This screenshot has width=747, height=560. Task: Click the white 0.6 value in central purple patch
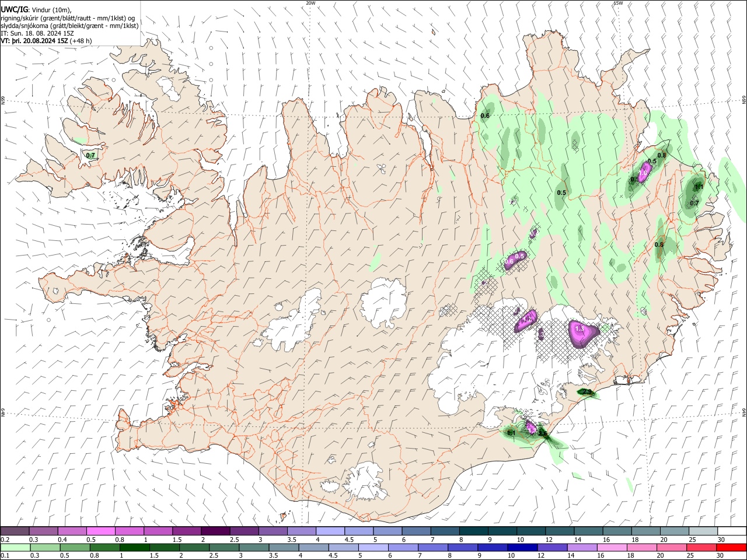509,262
